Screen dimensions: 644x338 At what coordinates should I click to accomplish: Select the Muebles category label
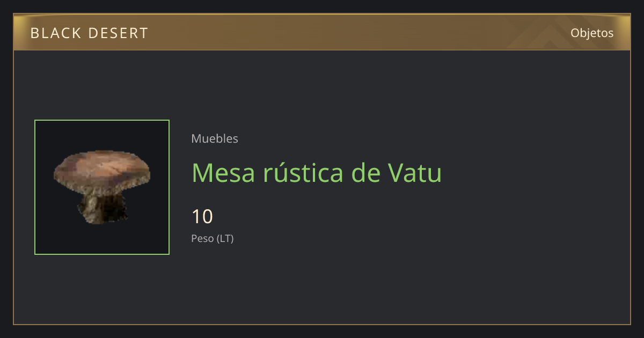tap(215, 138)
